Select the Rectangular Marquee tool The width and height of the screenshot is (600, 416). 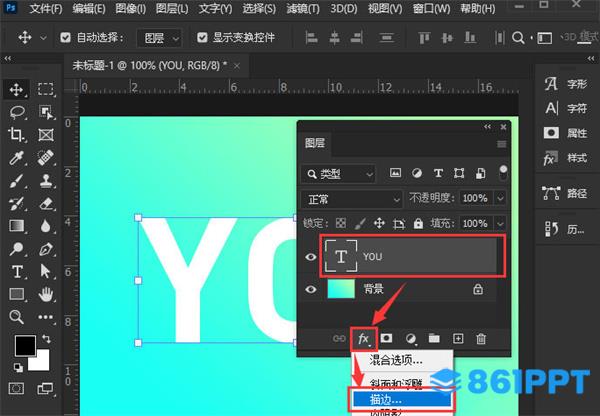tap(46, 90)
